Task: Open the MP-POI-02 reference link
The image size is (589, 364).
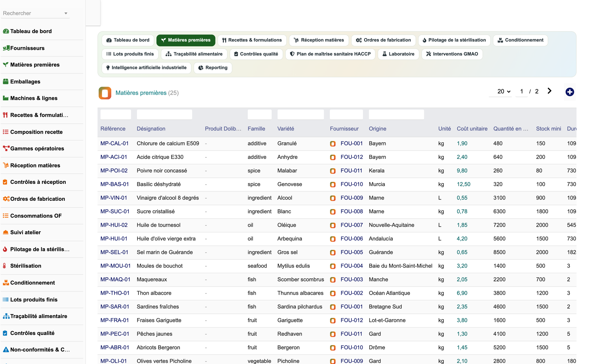Action: click(x=114, y=171)
